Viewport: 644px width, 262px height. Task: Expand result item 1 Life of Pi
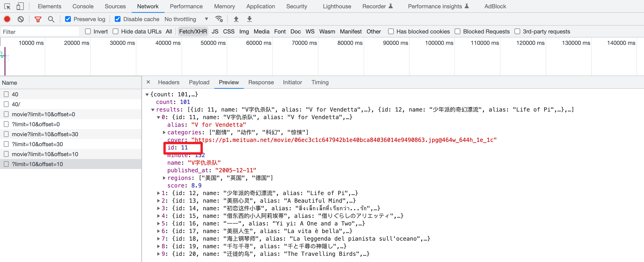(159, 193)
